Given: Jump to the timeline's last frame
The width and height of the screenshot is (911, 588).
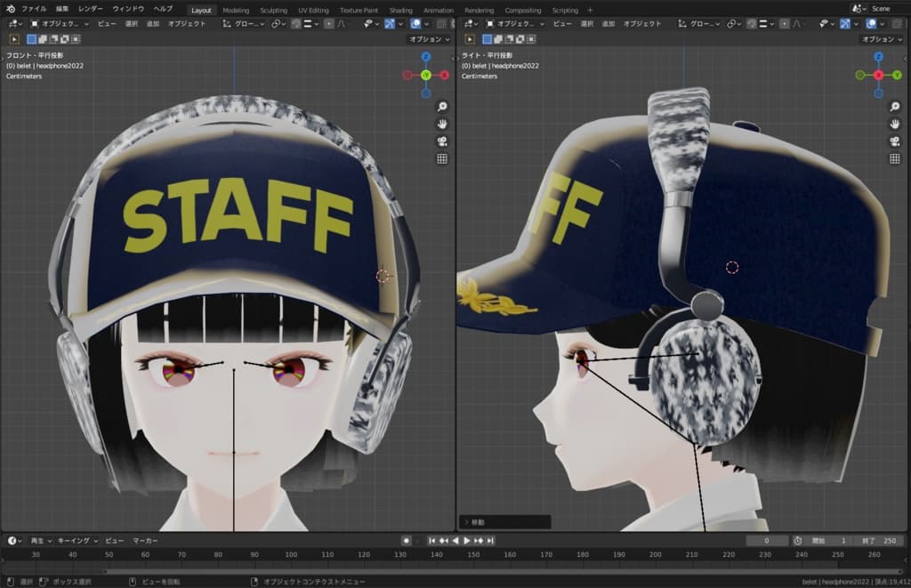Looking at the screenshot, I should click(x=490, y=541).
